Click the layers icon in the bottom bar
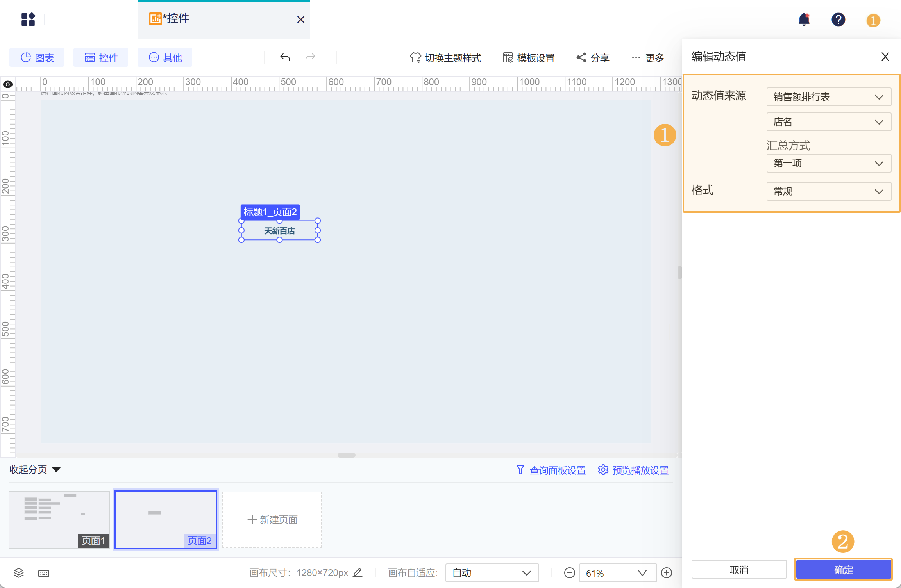901x588 pixels. [x=19, y=573]
